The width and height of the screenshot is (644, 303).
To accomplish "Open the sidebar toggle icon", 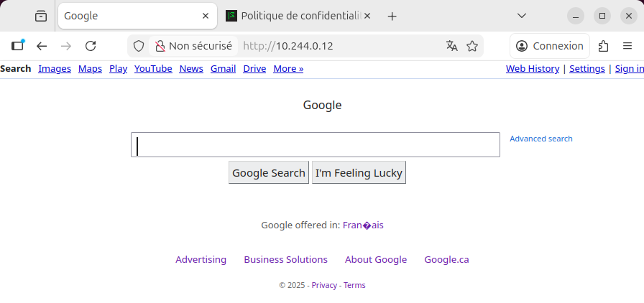I will pyautogui.click(x=18, y=46).
